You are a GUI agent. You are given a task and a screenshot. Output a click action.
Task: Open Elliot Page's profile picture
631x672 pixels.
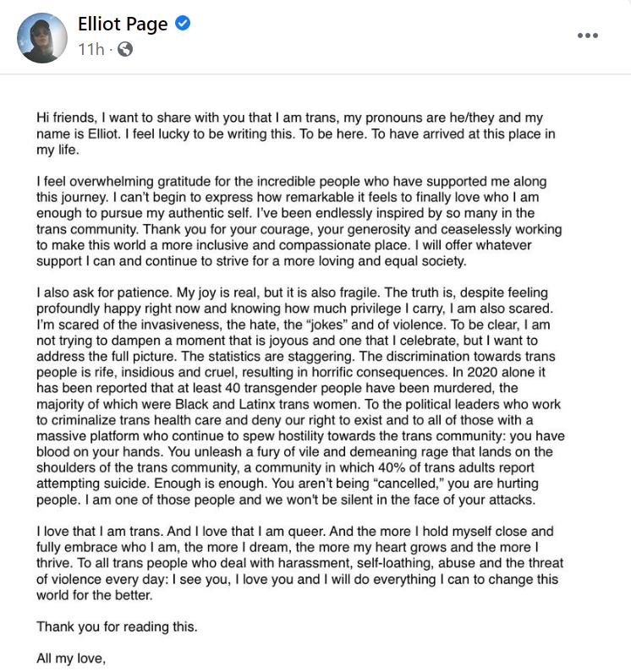tap(42, 38)
